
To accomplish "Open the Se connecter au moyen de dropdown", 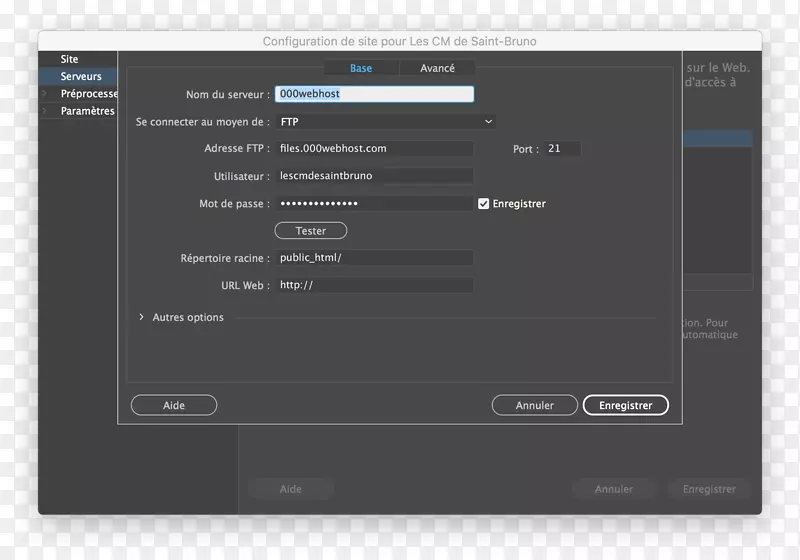I will point(385,122).
